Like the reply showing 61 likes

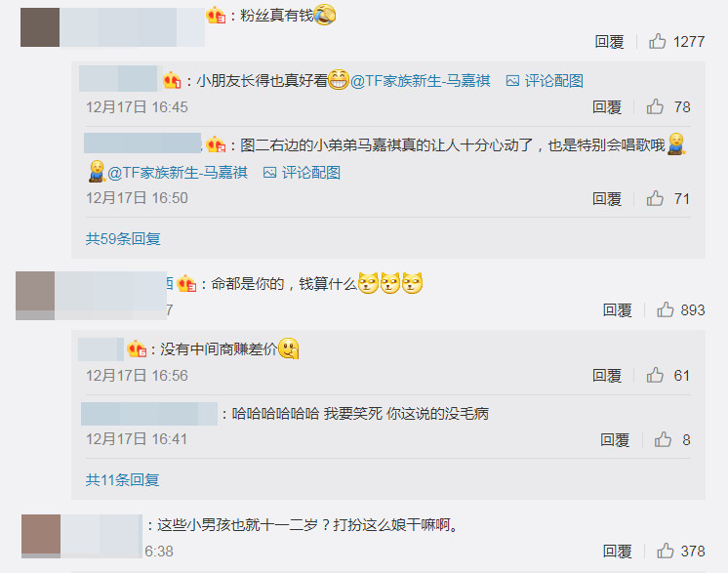[x=655, y=375]
